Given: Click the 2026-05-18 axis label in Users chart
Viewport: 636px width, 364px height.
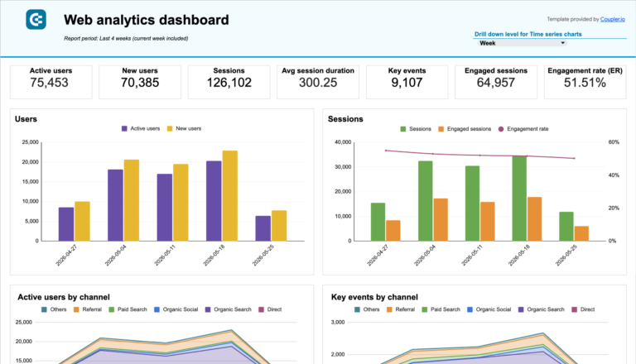Looking at the screenshot, I should point(214,255).
